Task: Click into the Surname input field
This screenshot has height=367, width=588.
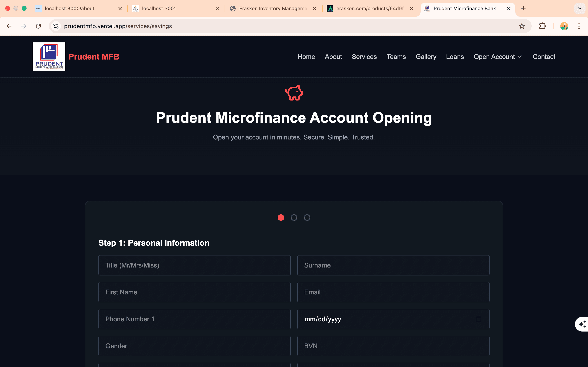Action: (x=393, y=265)
